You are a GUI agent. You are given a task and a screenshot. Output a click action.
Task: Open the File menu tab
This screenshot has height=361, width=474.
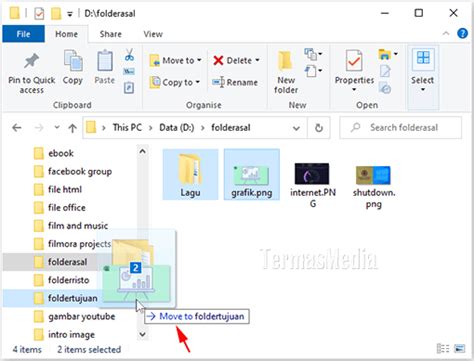pos(23,34)
